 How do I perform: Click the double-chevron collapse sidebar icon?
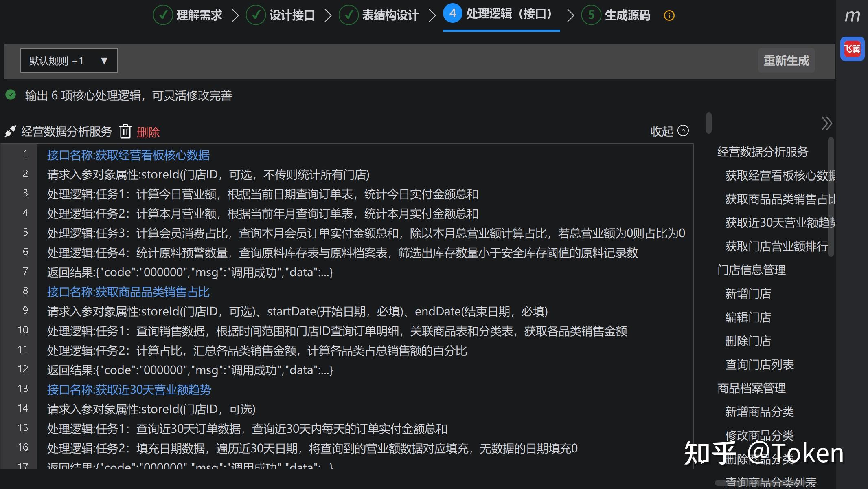click(x=826, y=123)
